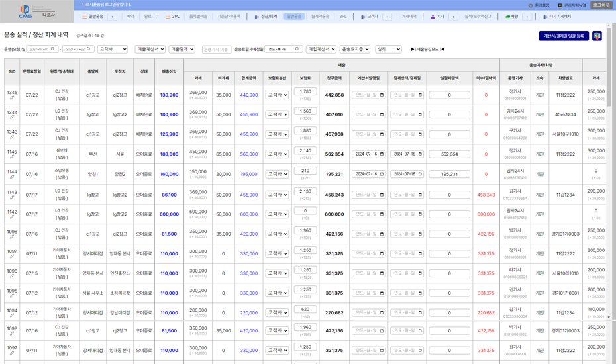
Task: Open the 정산/회계 menu
Action: point(266,17)
